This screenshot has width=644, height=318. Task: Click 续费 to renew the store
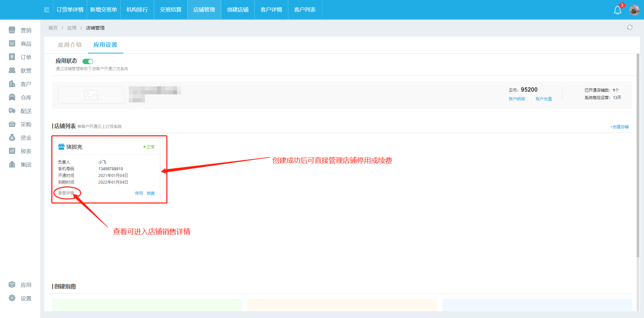[x=150, y=193]
